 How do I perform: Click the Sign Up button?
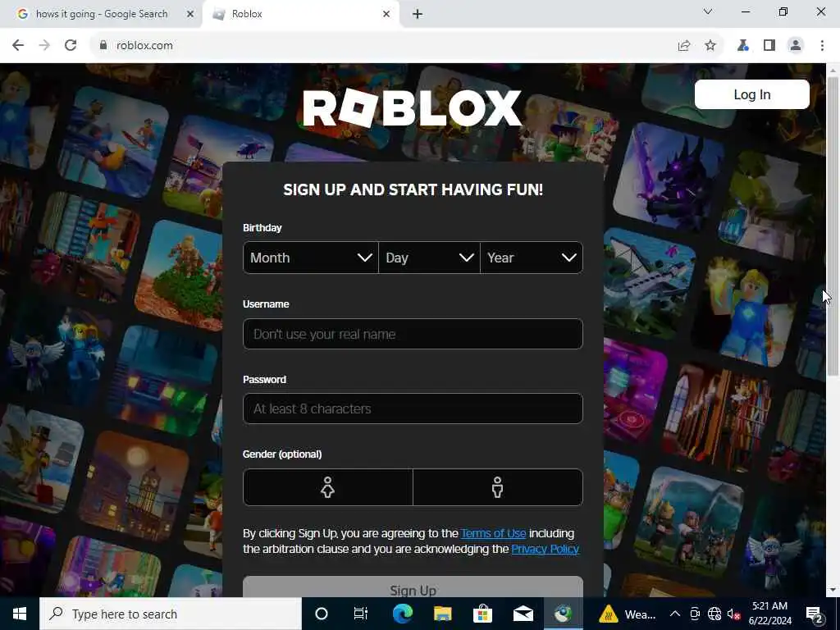413,587
